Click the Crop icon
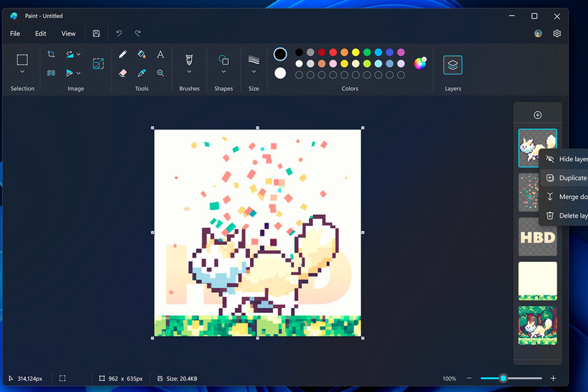Screen dimensions: 588x392 (51, 55)
